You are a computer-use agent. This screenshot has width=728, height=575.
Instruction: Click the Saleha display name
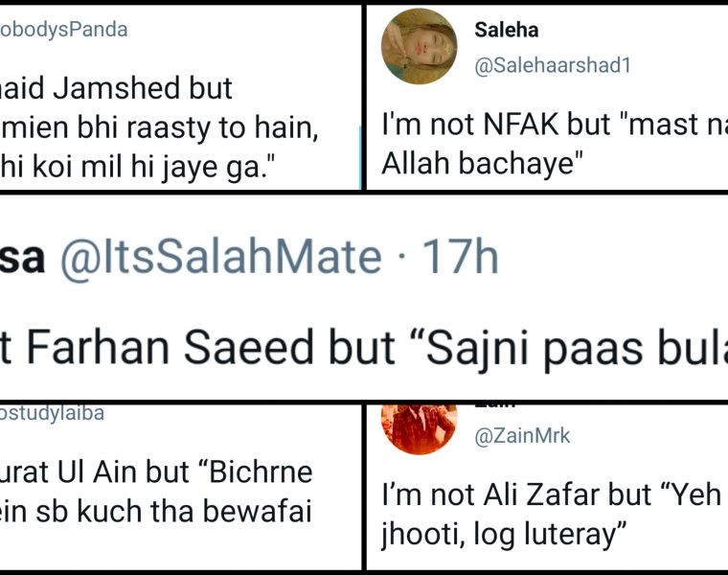coord(507,30)
